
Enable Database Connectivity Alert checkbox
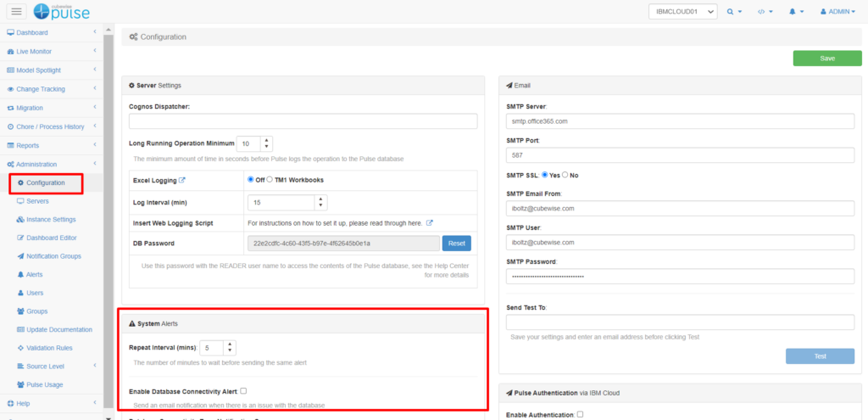click(243, 391)
